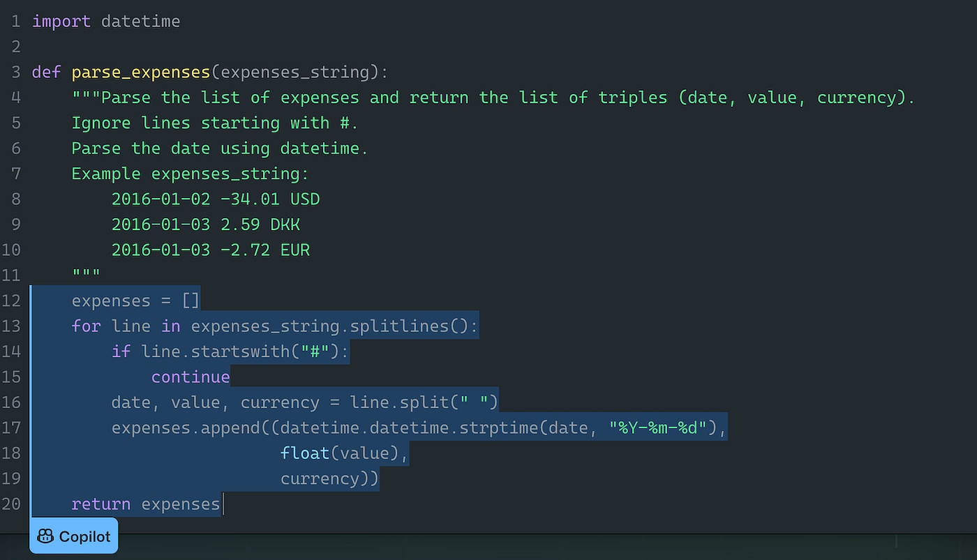The height and width of the screenshot is (560, 977).
Task: Place cursor on the parse_expenses function name
Action: (x=140, y=73)
